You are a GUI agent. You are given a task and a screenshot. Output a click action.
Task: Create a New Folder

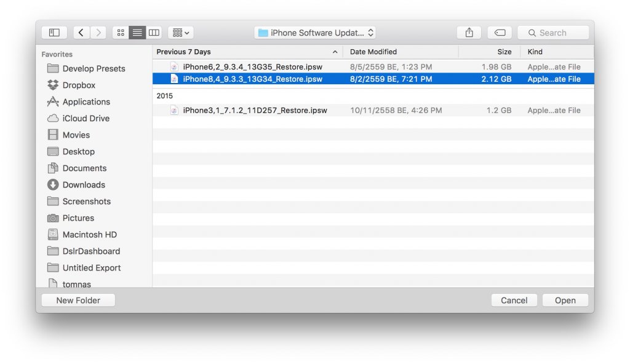(78, 300)
